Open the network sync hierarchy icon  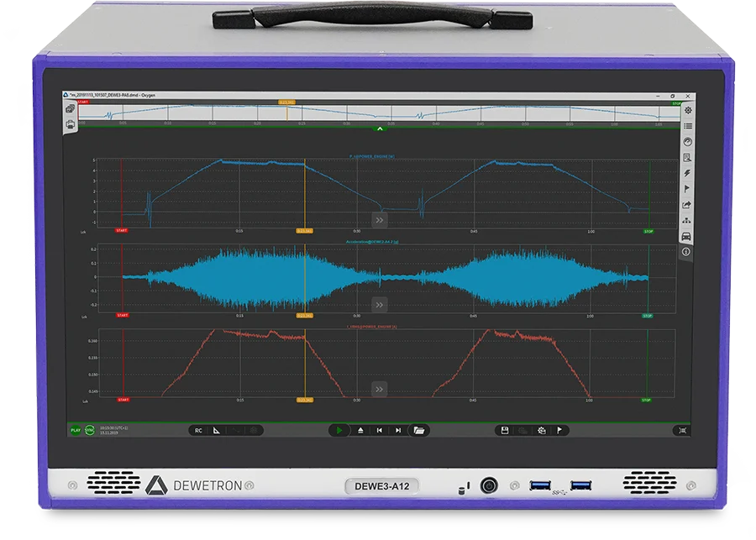click(686, 220)
